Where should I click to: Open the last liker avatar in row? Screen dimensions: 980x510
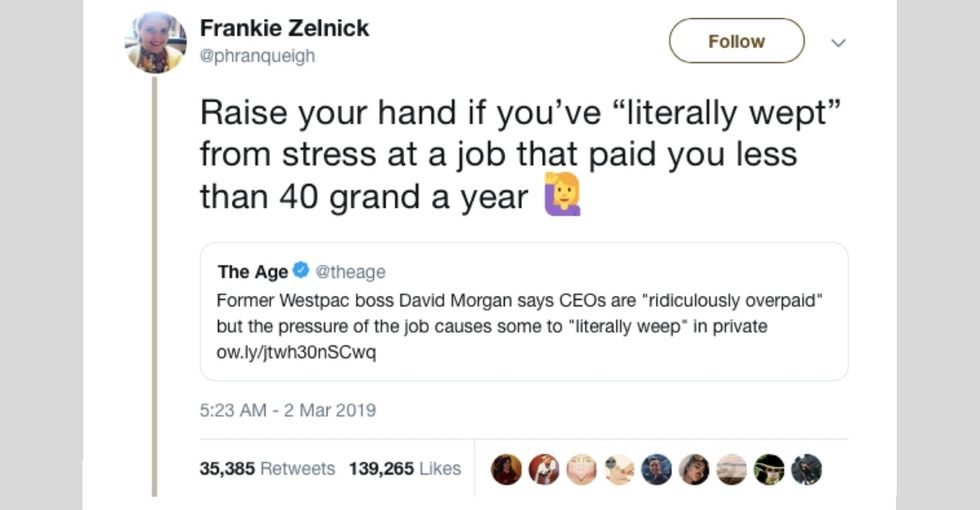click(806, 469)
